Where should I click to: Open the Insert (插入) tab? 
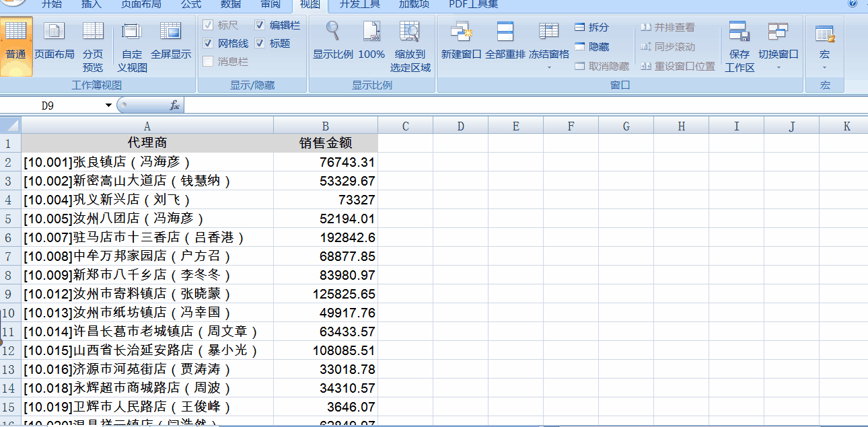[x=92, y=5]
